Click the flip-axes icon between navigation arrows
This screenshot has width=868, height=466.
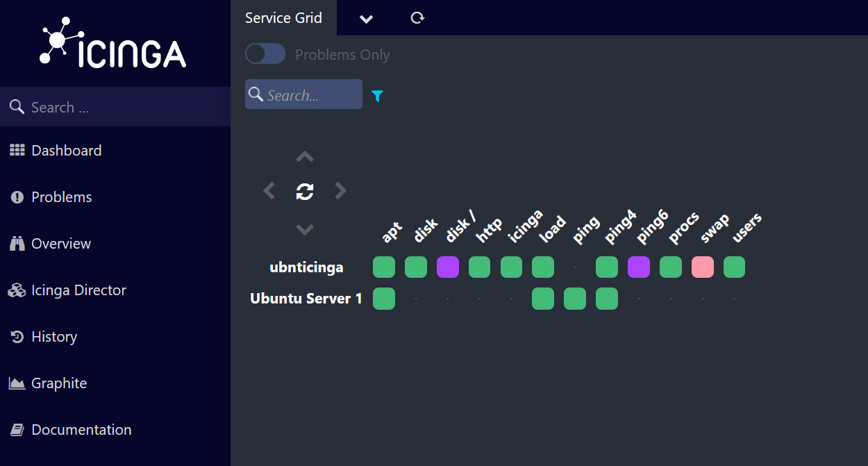pos(305,191)
